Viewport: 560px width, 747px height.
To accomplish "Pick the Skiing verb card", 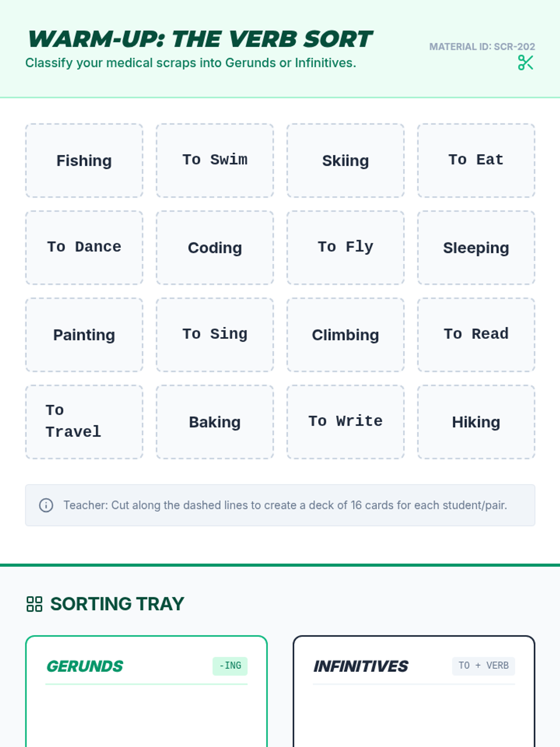I will point(345,161).
